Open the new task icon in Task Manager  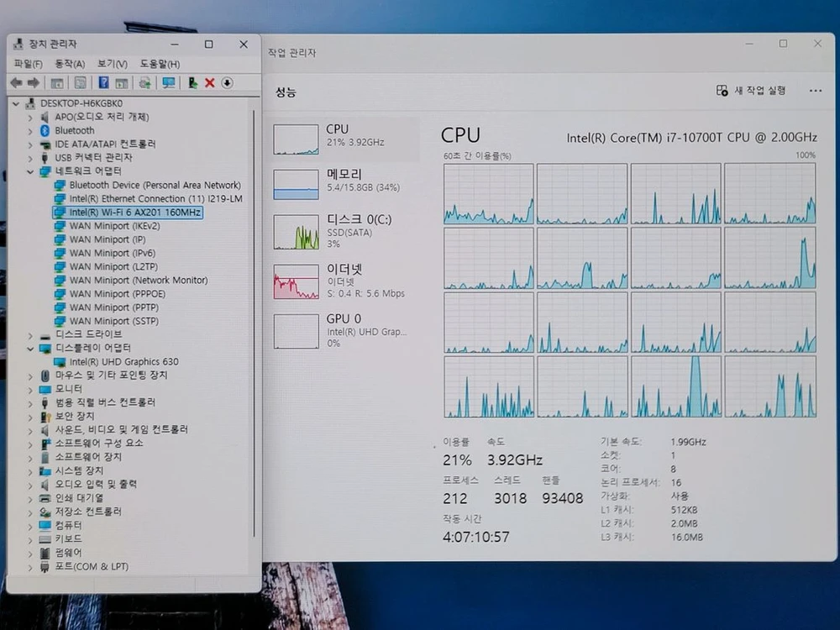(x=722, y=91)
